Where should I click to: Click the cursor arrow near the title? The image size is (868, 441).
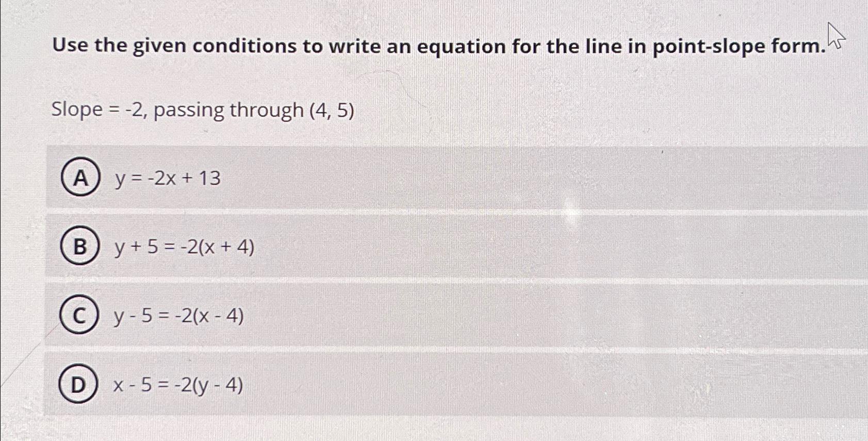(836, 39)
